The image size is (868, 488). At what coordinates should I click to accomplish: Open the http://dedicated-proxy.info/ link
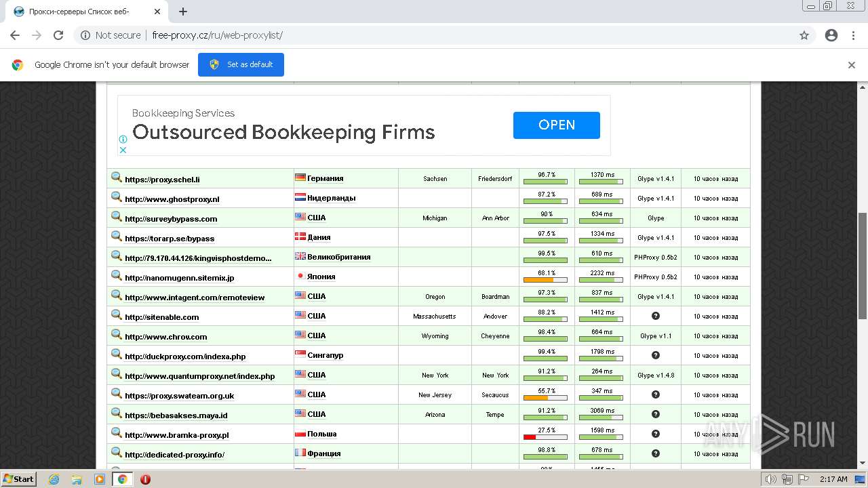point(174,455)
